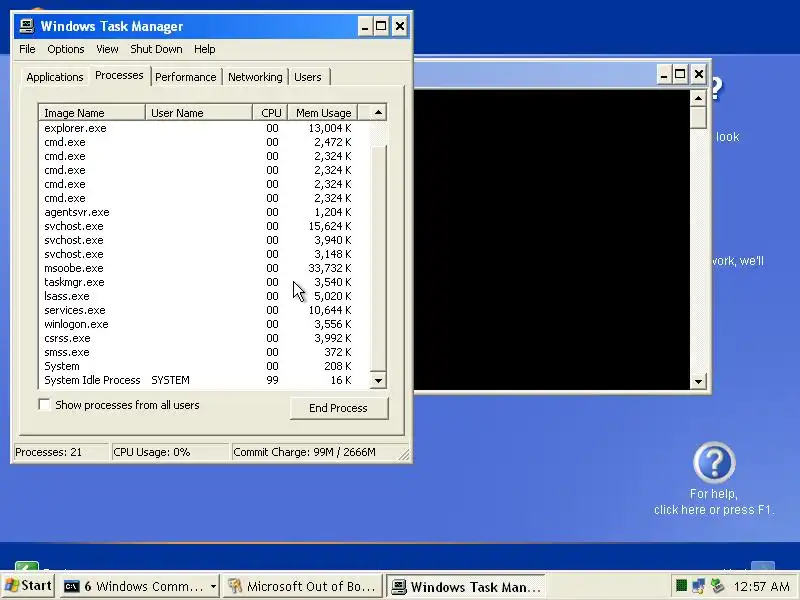Image resolution: width=800 pixels, height=600 pixels.
Task: Click process list scroll up arrow
Action: 378,112
